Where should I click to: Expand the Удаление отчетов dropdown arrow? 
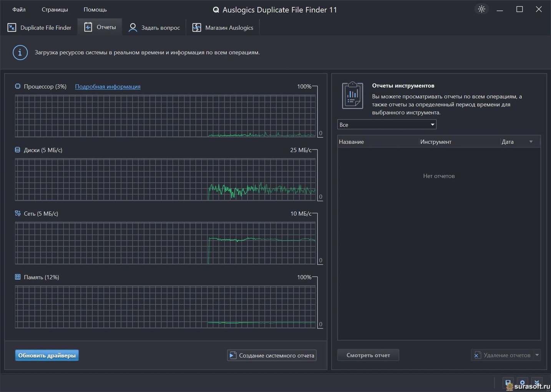click(x=537, y=355)
